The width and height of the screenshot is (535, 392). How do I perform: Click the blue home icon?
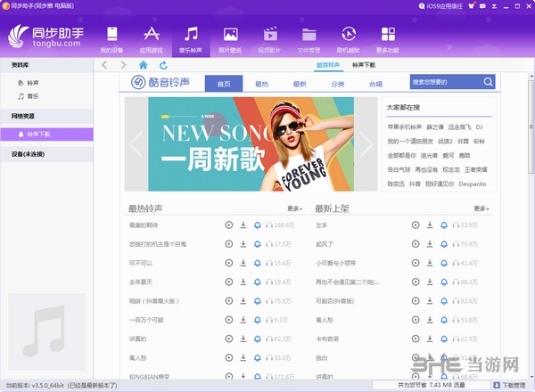pos(144,65)
